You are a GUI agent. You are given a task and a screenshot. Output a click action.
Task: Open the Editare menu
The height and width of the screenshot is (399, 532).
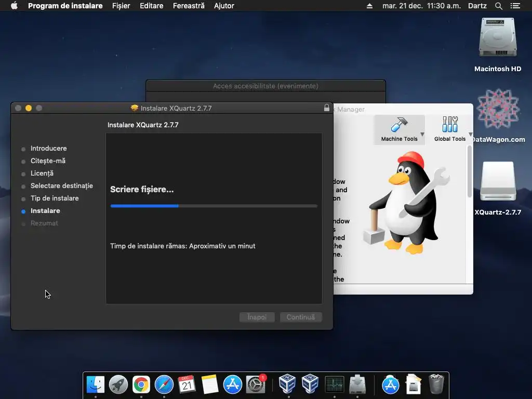click(151, 6)
